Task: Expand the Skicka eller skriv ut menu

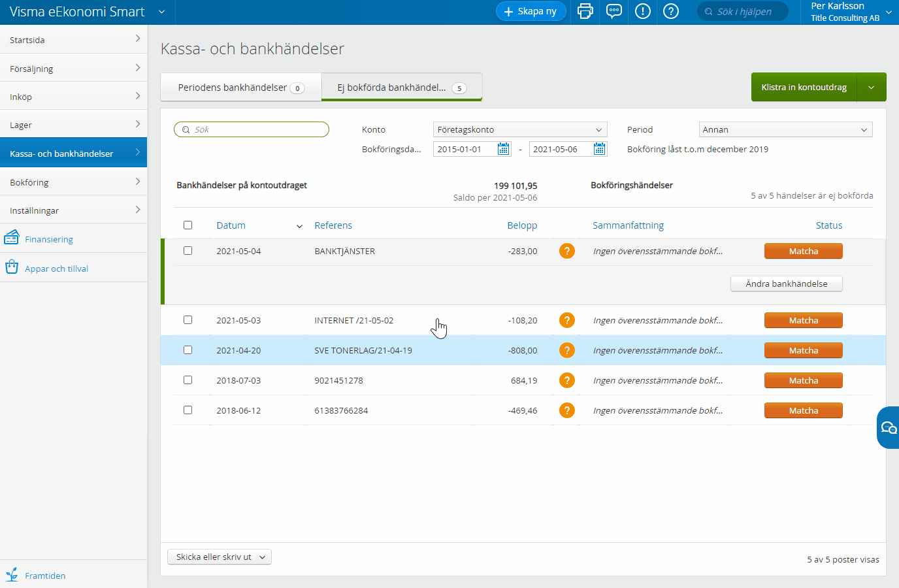Action: tap(220, 557)
